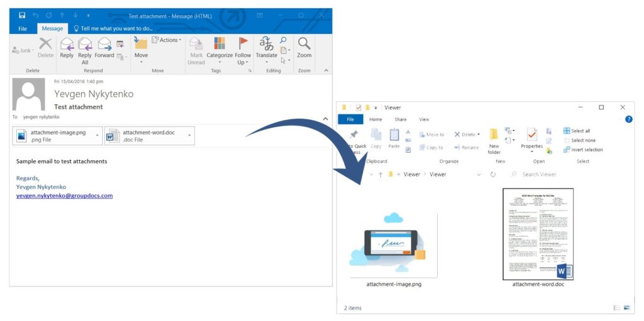Expand the attachment-word.doc dropdown arrow
The height and width of the screenshot is (321, 644).
189,136
